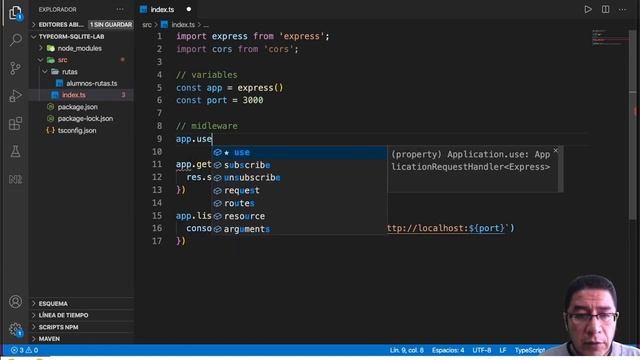Click the "import cors from 'cors'" line
Image resolution: width=640 pixels, height=360 pixels.
point(237,49)
